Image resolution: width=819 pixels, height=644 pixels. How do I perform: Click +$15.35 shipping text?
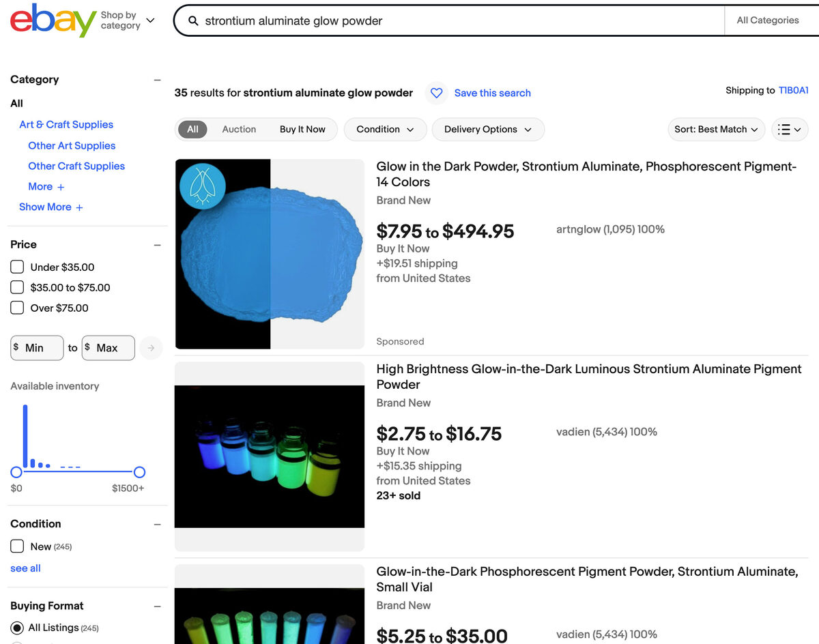click(419, 467)
